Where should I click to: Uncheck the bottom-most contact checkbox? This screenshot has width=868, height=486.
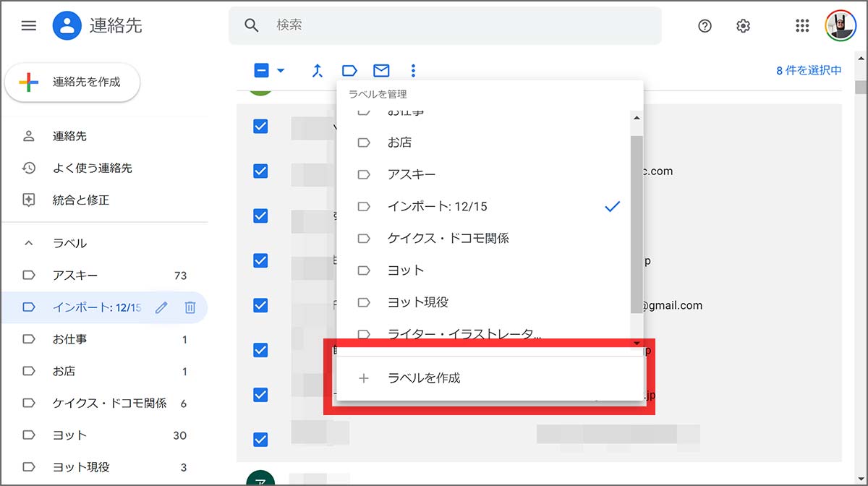pyautogui.click(x=260, y=439)
